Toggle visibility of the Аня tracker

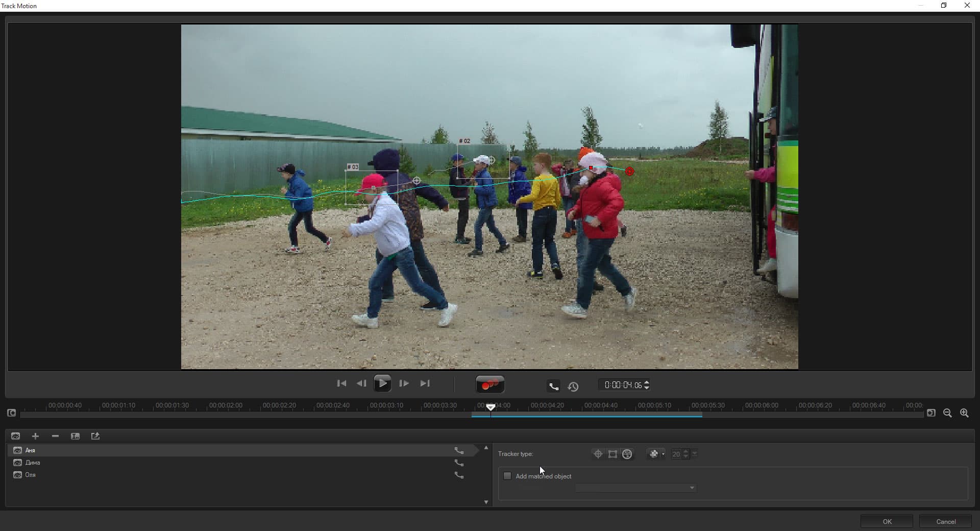click(x=17, y=450)
